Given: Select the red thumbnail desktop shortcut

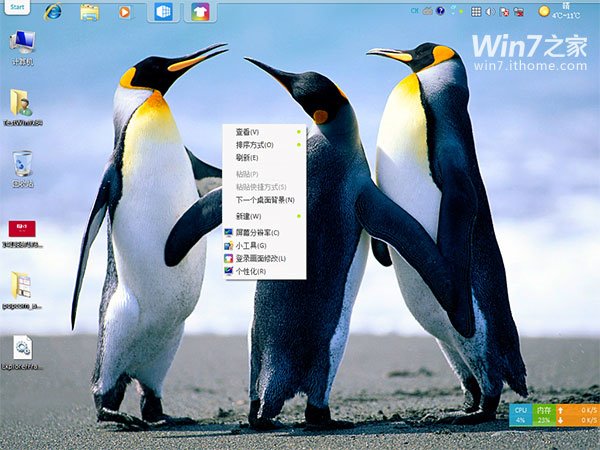Looking at the screenshot, I should (x=23, y=234).
